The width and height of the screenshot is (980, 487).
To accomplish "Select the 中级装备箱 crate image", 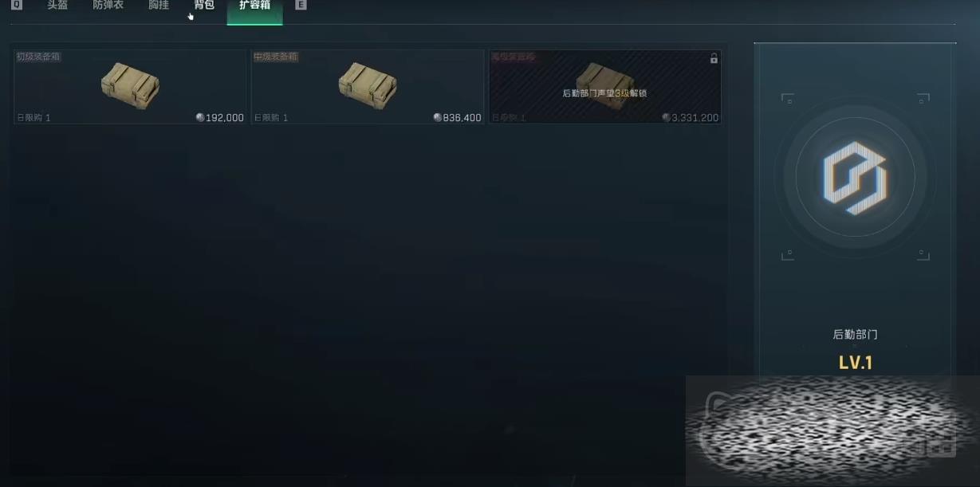I will (x=368, y=85).
